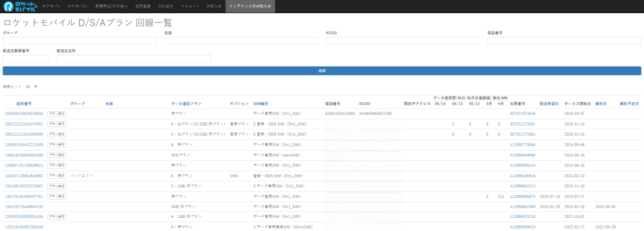
Task: Focus the グループ search field
Action: 79,41
